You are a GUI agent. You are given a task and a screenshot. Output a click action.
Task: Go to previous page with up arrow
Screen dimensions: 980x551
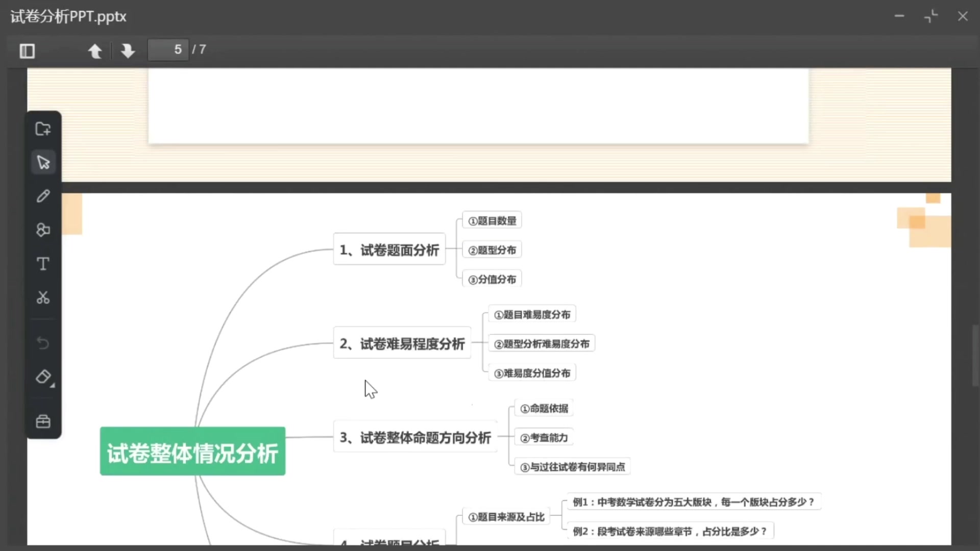[x=95, y=51]
